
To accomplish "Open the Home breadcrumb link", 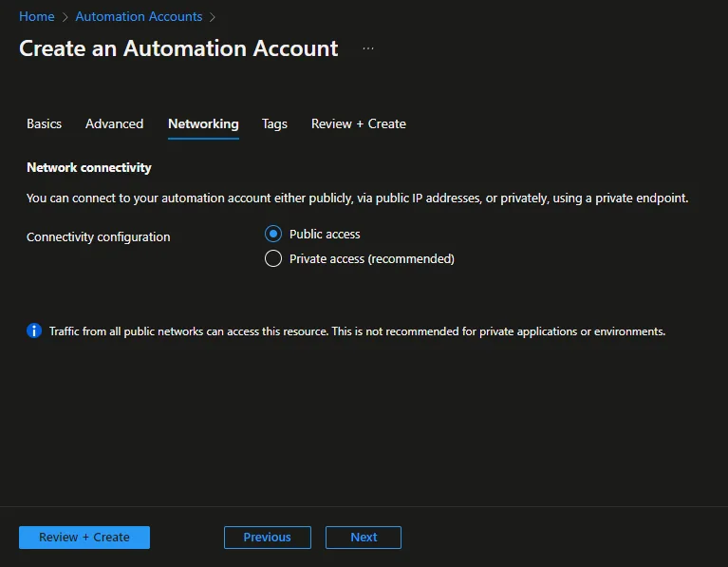I will pos(37,16).
